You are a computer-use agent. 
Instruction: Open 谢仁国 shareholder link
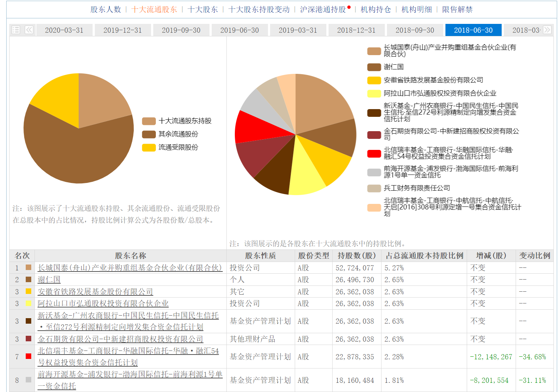pyautogui.click(x=49, y=280)
